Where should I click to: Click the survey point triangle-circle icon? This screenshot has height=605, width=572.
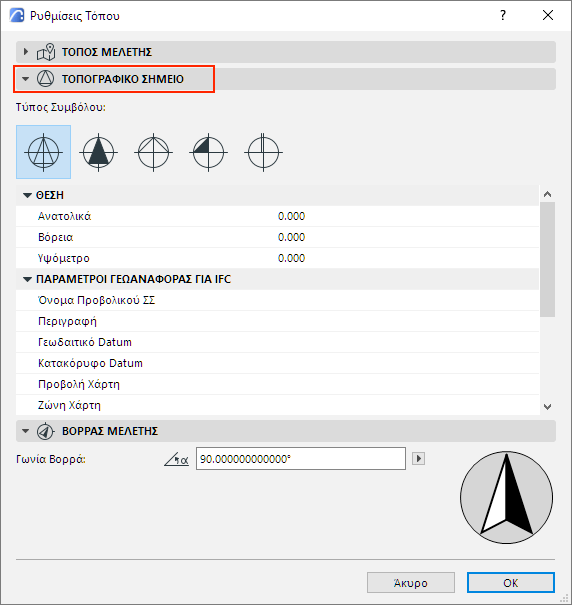(46, 79)
